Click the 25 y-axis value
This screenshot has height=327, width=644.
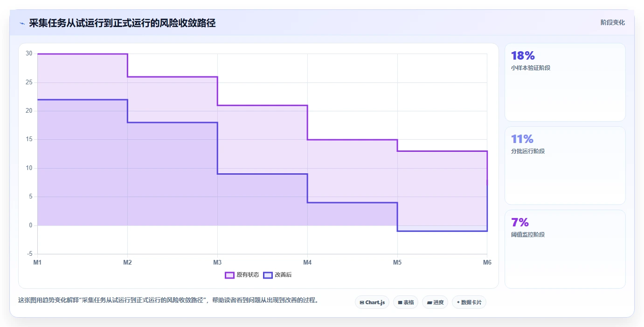click(x=29, y=82)
